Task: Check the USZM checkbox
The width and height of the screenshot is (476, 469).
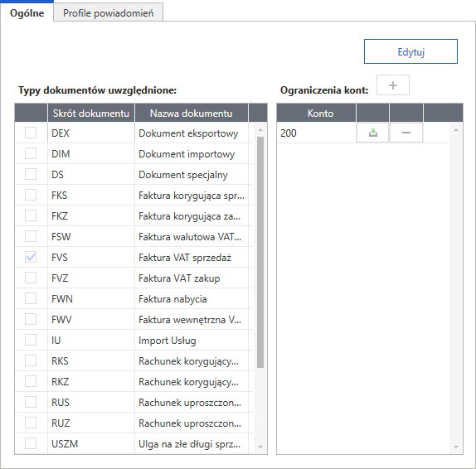Action: [x=31, y=443]
